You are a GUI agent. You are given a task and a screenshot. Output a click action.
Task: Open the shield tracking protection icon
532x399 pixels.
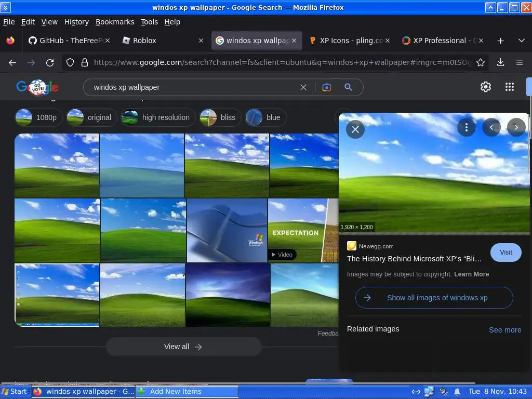[70, 62]
